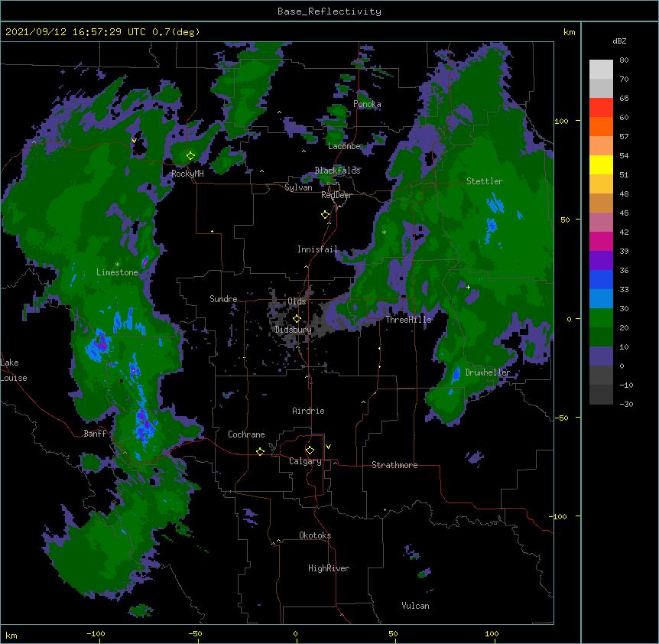Click the km unit label in the bottom-left corner

pyautogui.click(x=11, y=636)
